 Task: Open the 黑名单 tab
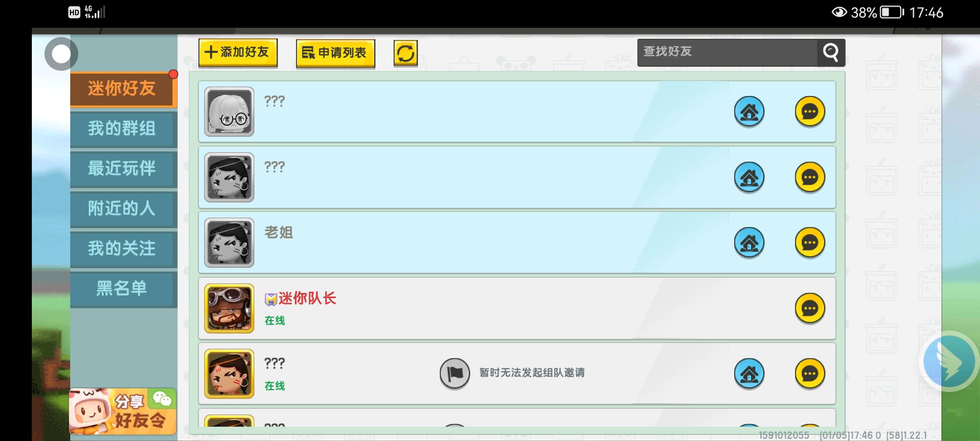(123, 289)
